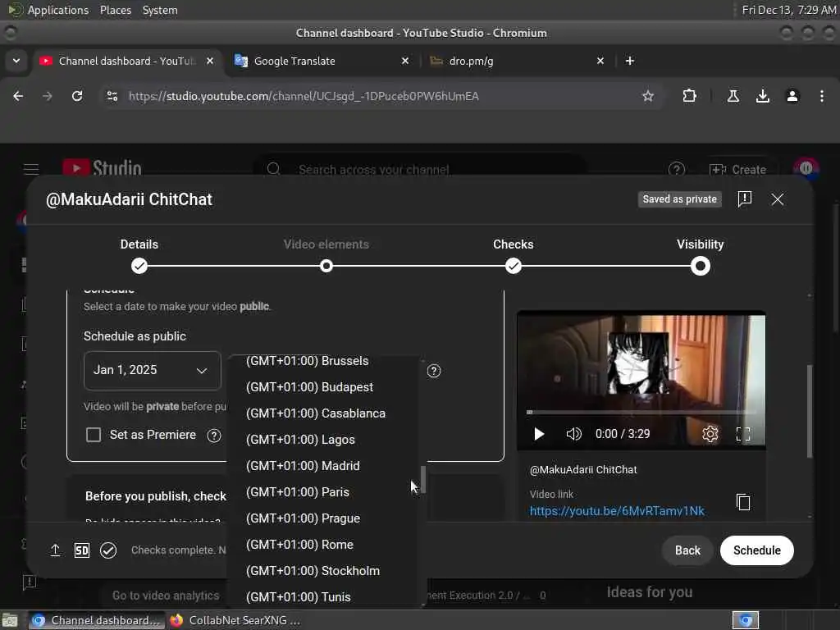Open the YouTube Studio hamburger menu

coord(31,169)
